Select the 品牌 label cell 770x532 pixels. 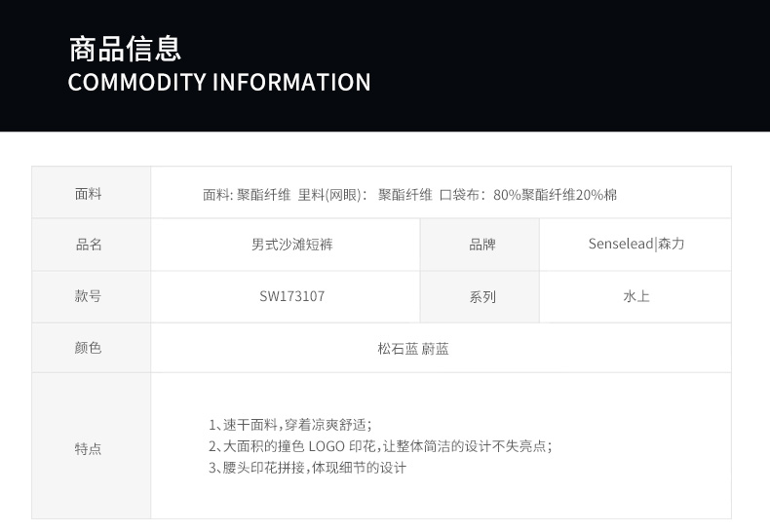click(481, 245)
